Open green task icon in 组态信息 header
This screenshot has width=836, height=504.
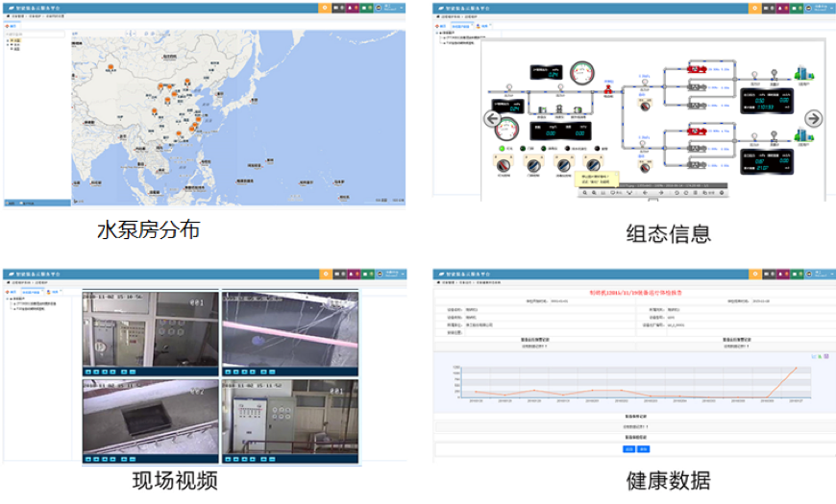point(795,8)
